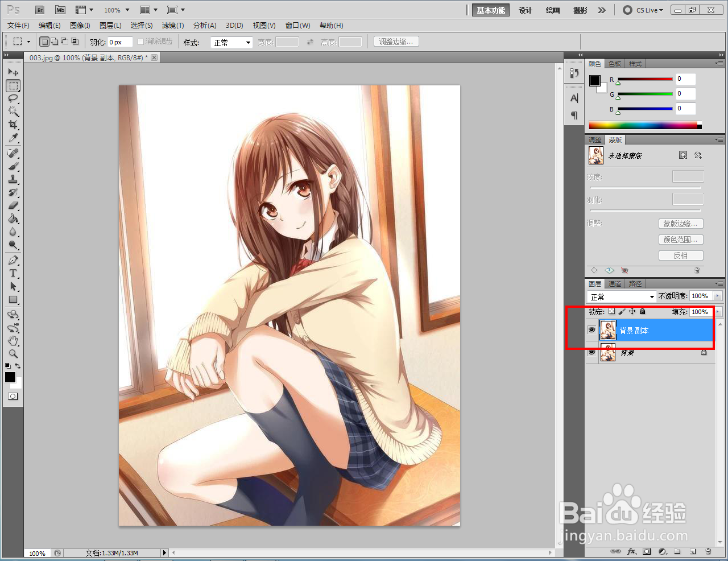Choose Add to selection mode
The width and height of the screenshot is (728, 561).
point(54,42)
